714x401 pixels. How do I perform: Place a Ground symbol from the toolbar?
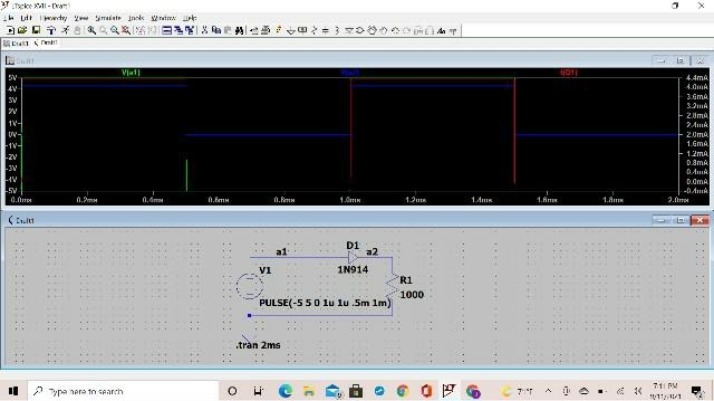pyautogui.click(x=291, y=30)
